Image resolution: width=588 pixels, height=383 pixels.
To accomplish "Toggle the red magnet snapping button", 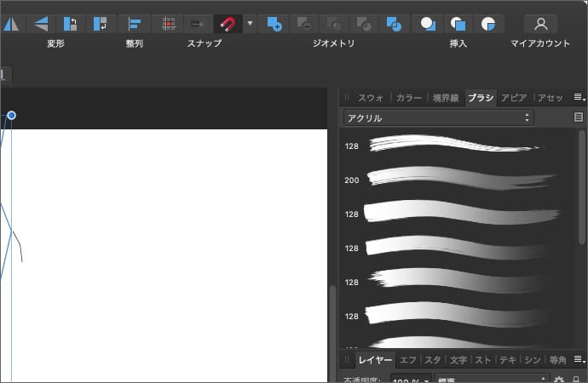I will (x=228, y=24).
